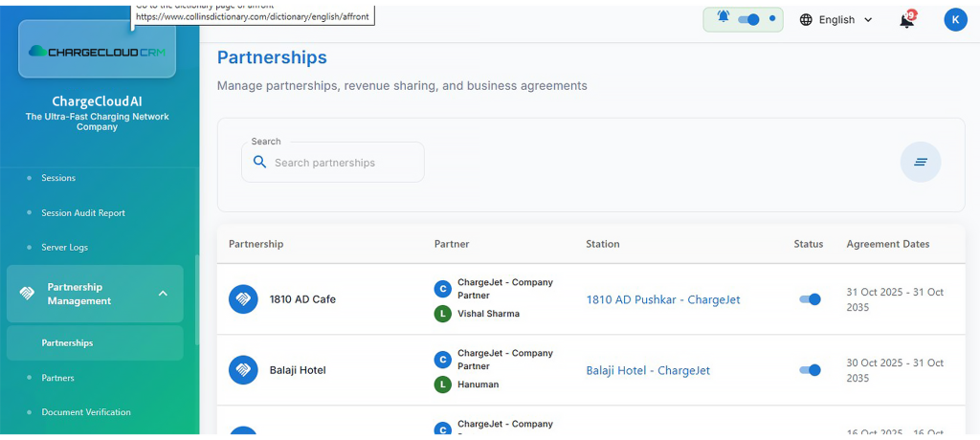980x440 pixels.
Task: Open 1810 AD Pushkar - ChargeJet station link
Action: 662,299
